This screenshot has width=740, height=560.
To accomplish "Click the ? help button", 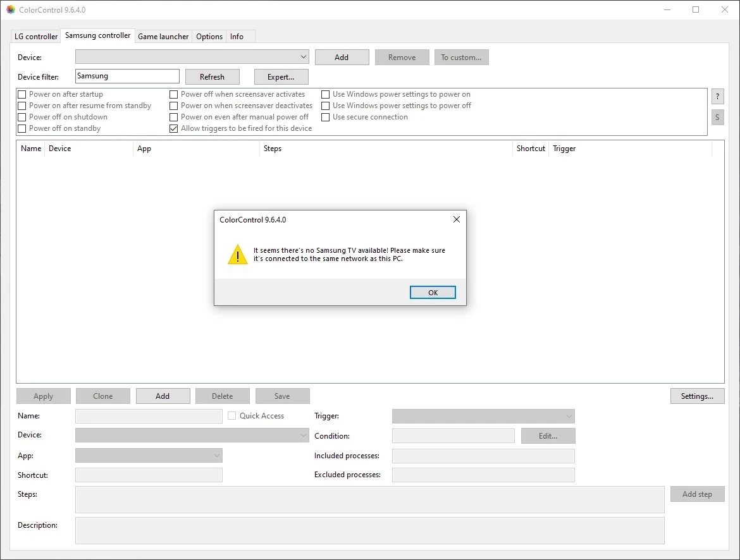I will point(717,97).
